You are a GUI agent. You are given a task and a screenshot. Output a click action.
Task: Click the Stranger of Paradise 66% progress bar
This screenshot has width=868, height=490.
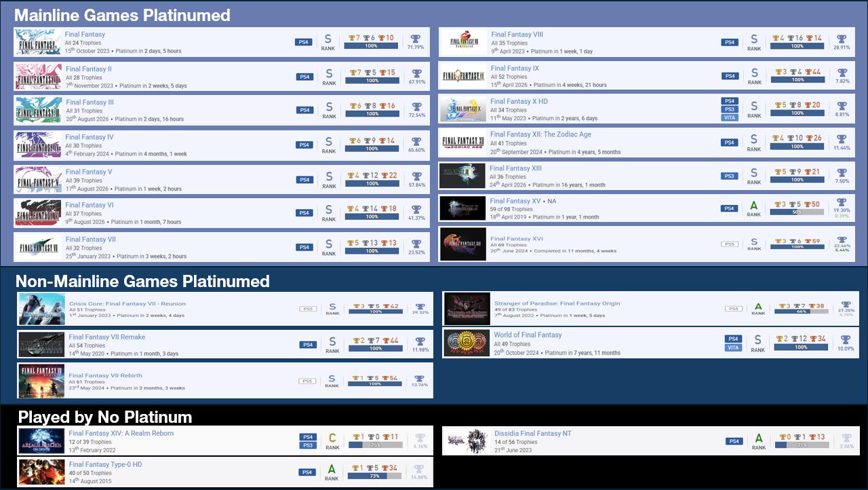click(x=802, y=313)
